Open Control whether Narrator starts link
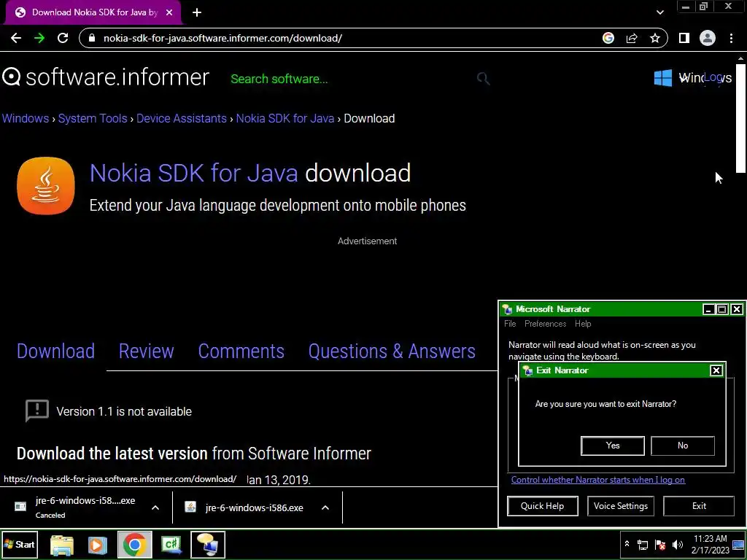Viewport: 747px width, 560px height. pyautogui.click(x=598, y=480)
